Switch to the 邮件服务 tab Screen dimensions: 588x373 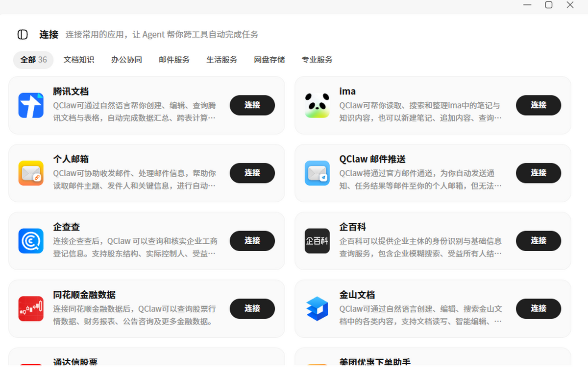point(174,60)
